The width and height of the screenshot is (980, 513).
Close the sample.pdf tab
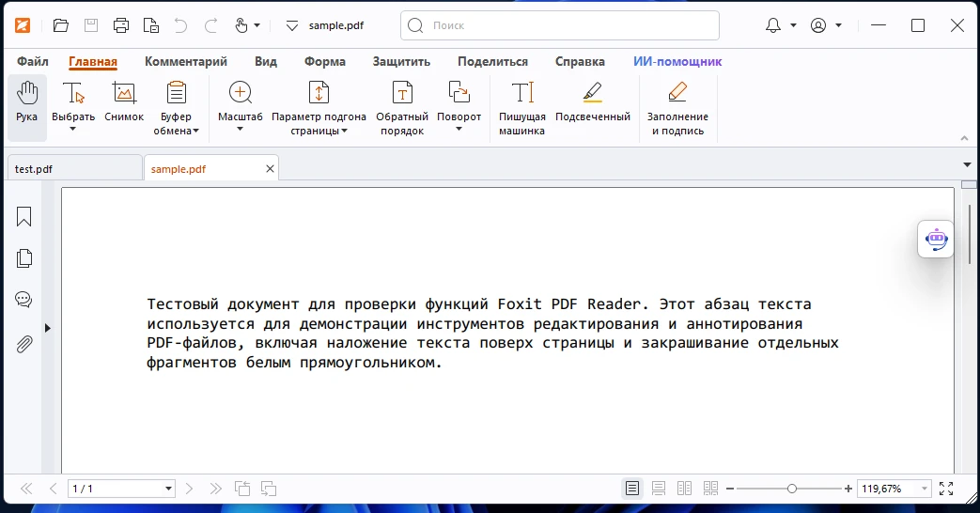270,169
